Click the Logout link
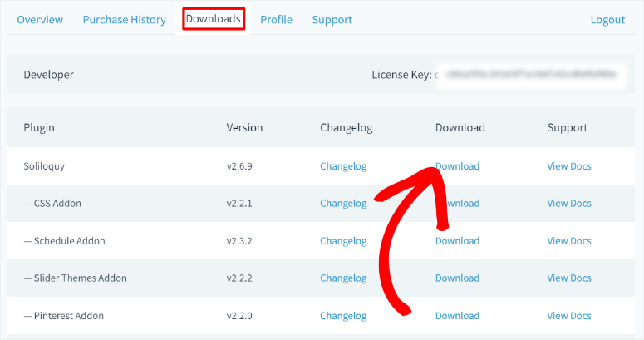644x340 pixels. pos(608,20)
